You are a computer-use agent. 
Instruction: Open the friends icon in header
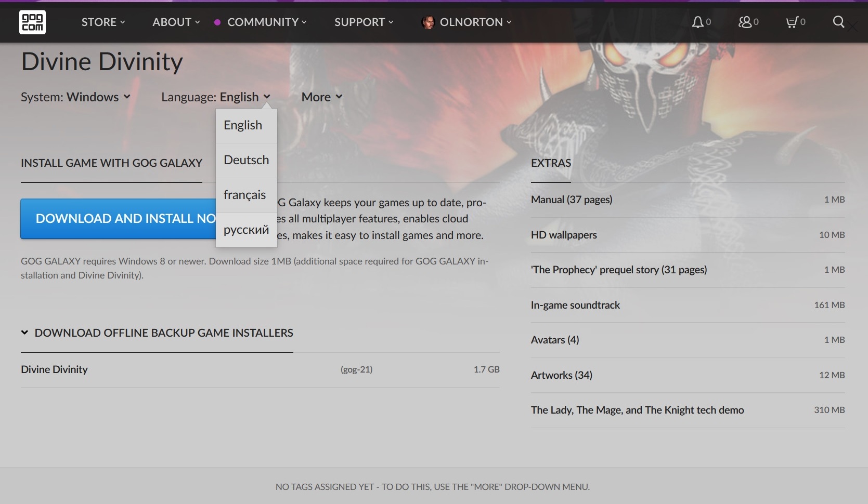point(745,22)
